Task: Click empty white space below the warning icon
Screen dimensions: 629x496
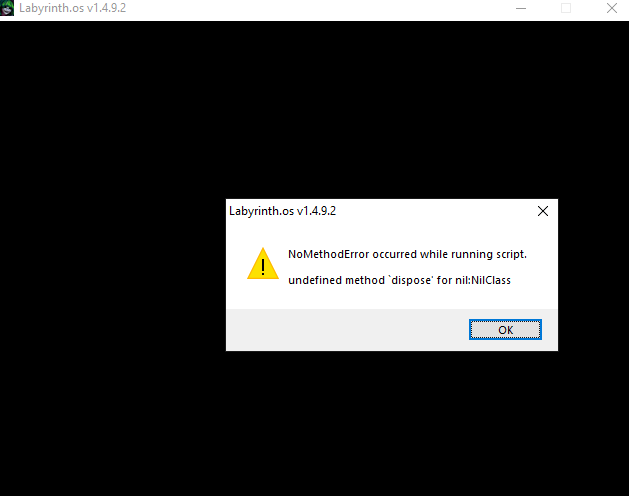Action: pyautogui.click(x=263, y=295)
